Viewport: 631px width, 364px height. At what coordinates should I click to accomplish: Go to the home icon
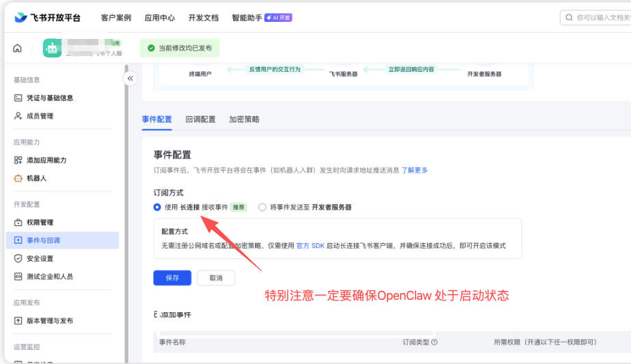coord(17,48)
